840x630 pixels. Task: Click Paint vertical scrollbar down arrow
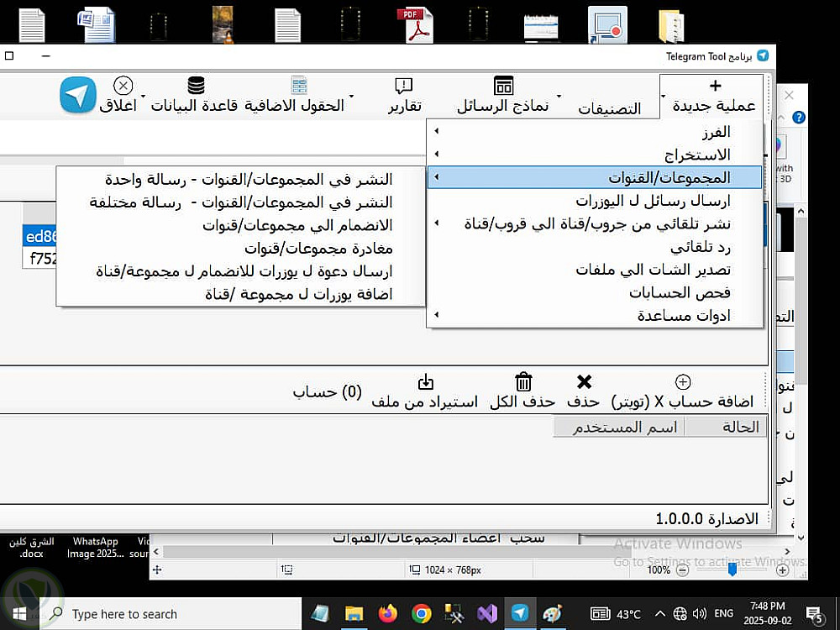pos(801,538)
